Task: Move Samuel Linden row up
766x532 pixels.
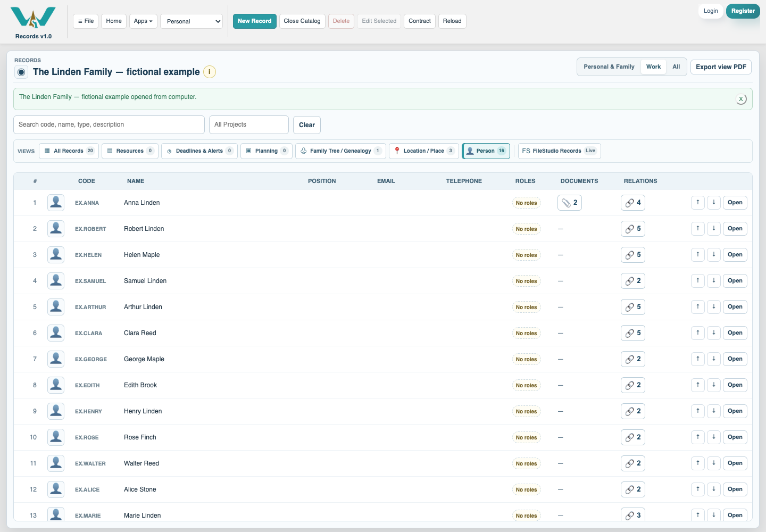Action: (698, 281)
